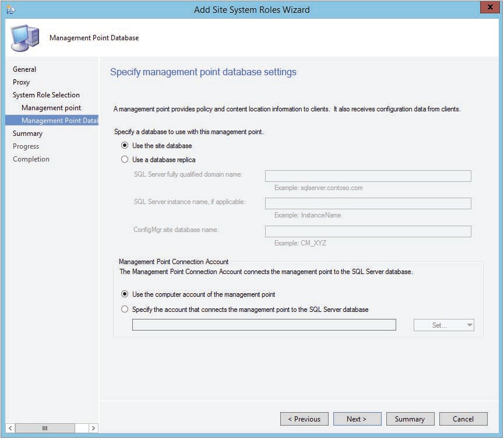Select the Progress step in the sidebar
This screenshot has height=439, width=504.
pos(26,146)
